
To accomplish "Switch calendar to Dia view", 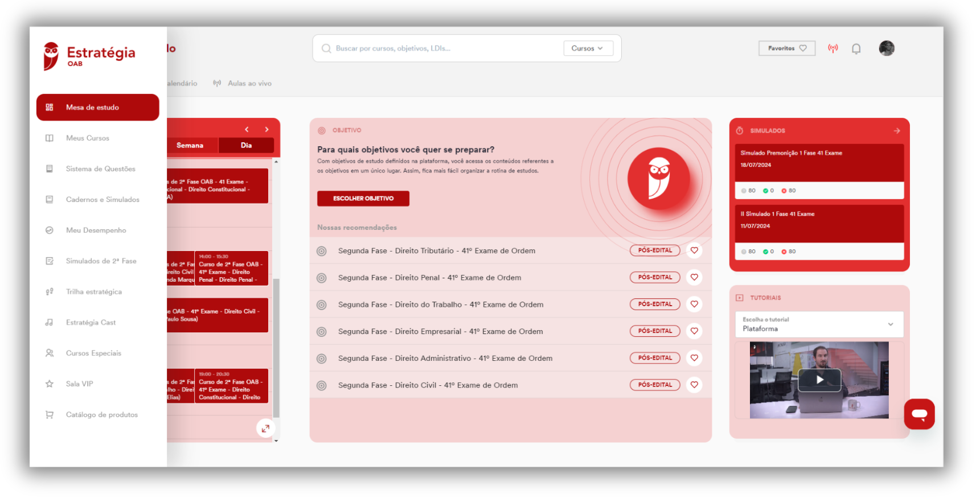I will (x=246, y=145).
